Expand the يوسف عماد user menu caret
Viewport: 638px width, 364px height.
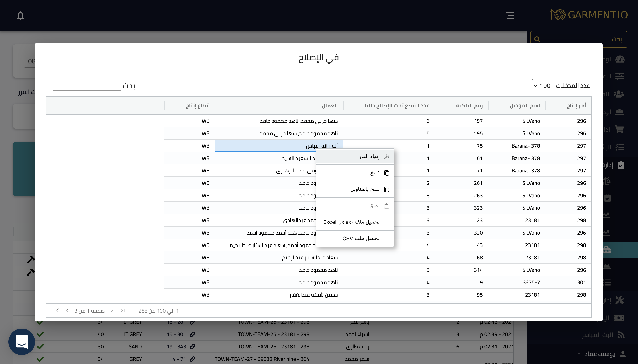click(x=579, y=354)
